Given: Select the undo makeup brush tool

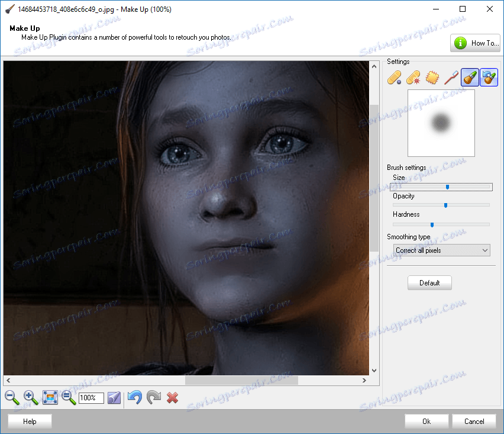Looking at the screenshot, I should click(489, 78).
